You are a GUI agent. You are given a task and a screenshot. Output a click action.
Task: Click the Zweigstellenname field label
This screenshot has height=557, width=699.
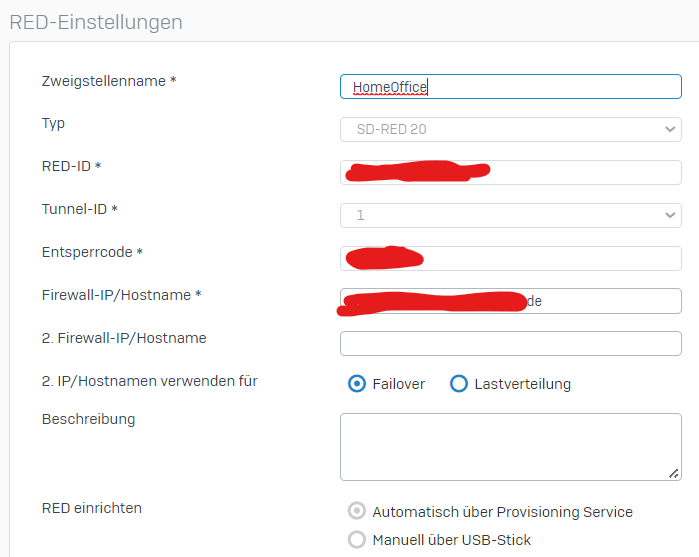[109, 81]
